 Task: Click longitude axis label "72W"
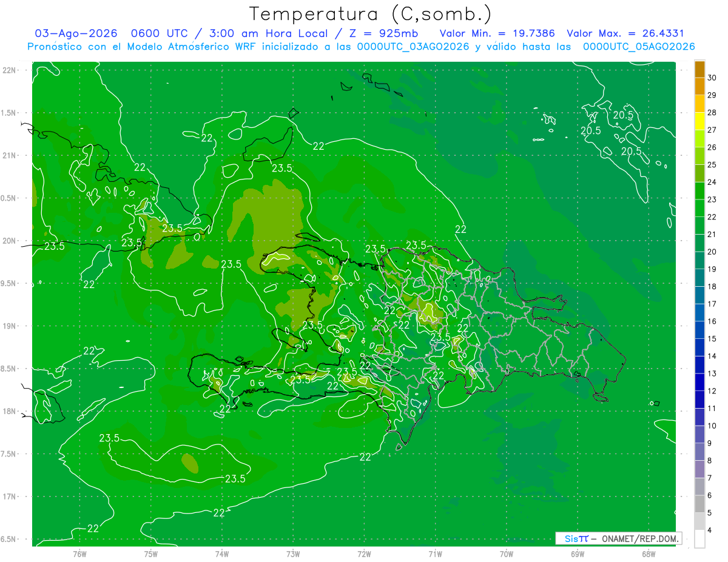pyautogui.click(x=364, y=554)
